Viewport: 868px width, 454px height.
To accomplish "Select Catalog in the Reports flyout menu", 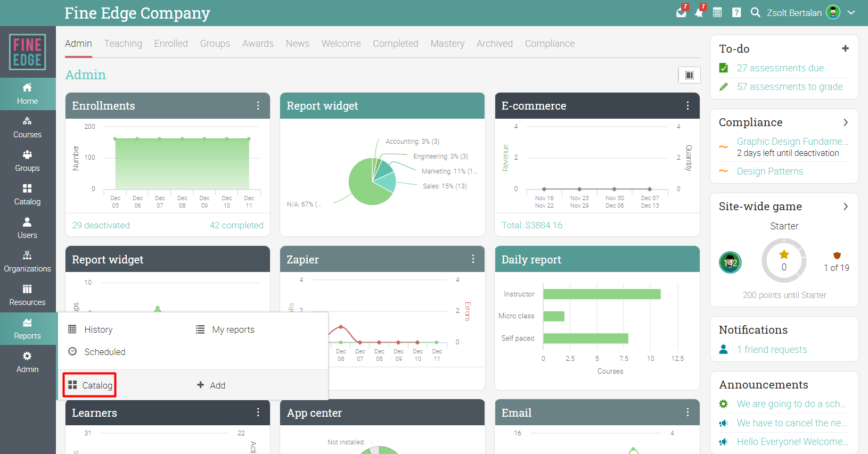I will click(90, 385).
